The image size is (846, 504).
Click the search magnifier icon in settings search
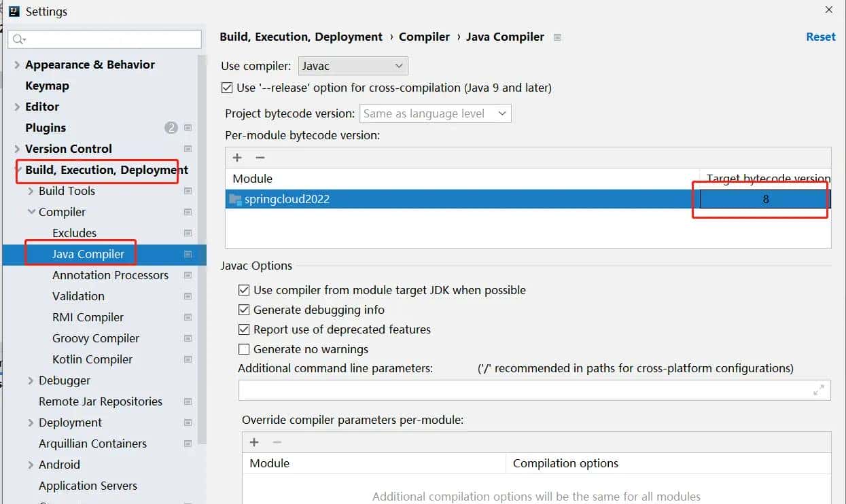[x=18, y=39]
